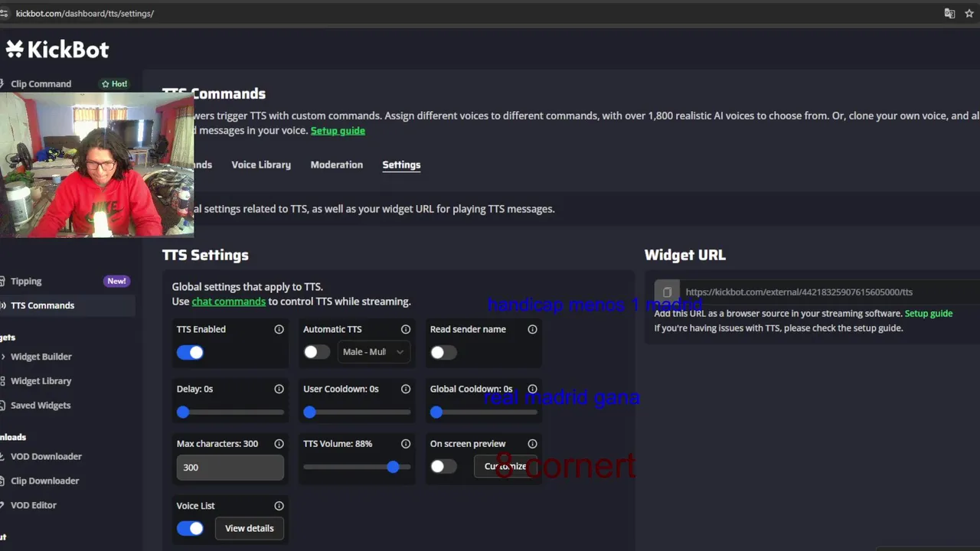The width and height of the screenshot is (980, 551).
Task: Open the Voice Library tab
Action: pos(261,165)
